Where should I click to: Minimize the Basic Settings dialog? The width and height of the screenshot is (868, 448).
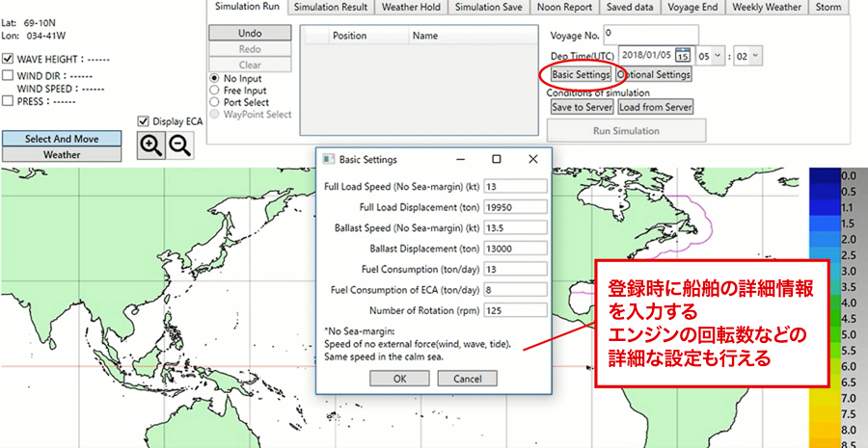[x=460, y=159]
